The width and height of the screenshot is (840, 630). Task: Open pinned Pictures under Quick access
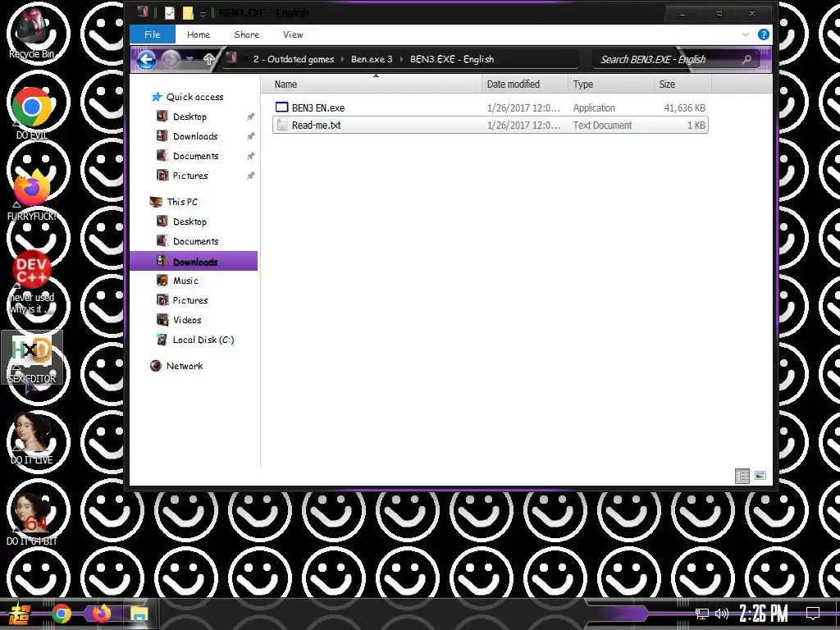coord(183,176)
